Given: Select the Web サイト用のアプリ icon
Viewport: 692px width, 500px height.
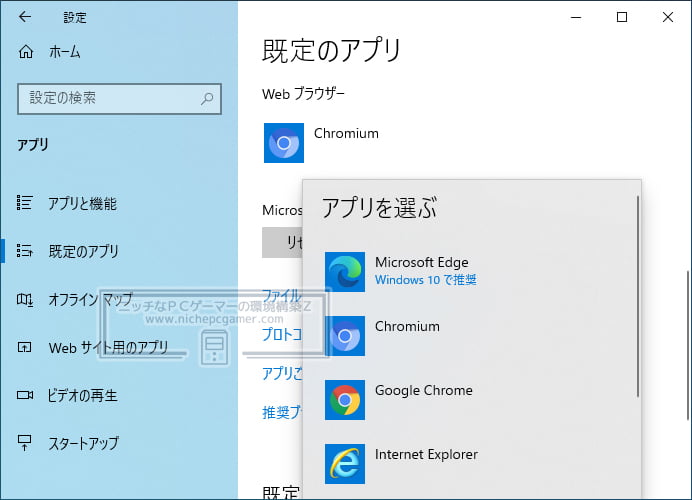Looking at the screenshot, I should tap(24, 347).
